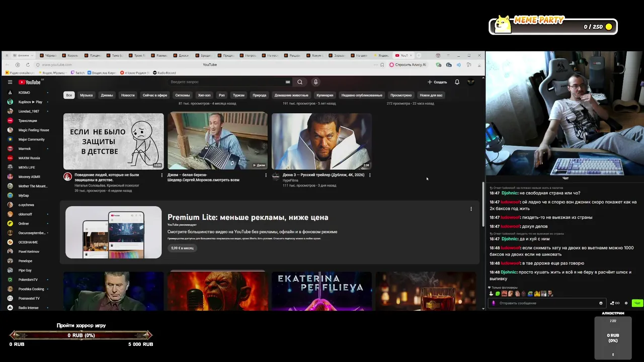Open Radio Intense subscription in sidebar

coord(28,308)
